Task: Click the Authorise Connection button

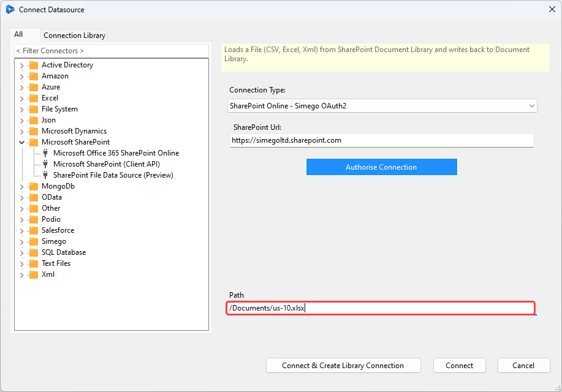Action: [381, 167]
